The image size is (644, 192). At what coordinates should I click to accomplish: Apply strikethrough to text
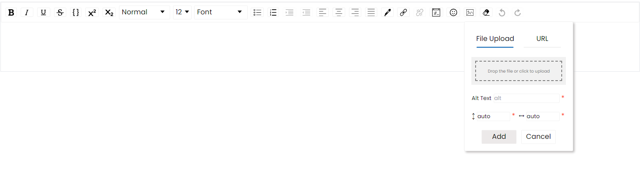click(60, 12)
